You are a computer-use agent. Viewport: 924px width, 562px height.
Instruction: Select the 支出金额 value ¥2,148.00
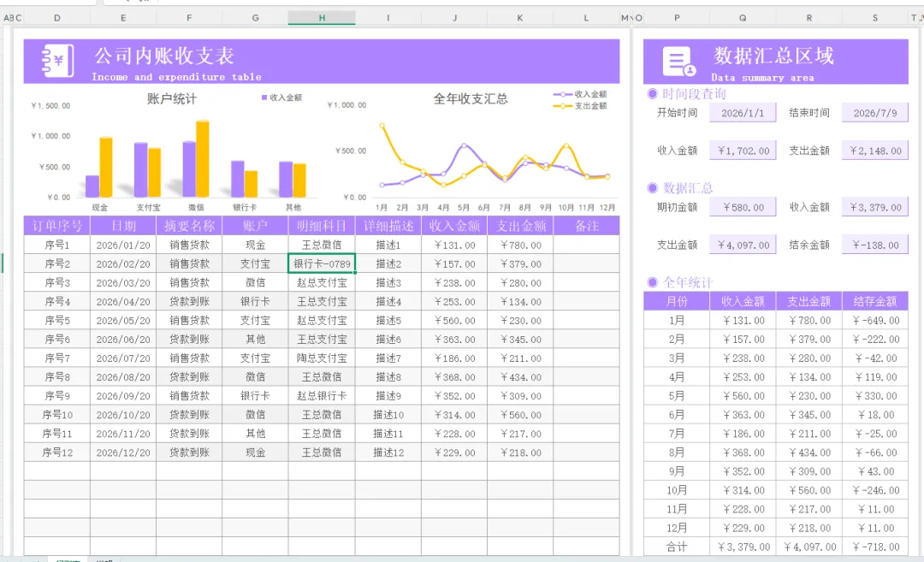point(875,151)
